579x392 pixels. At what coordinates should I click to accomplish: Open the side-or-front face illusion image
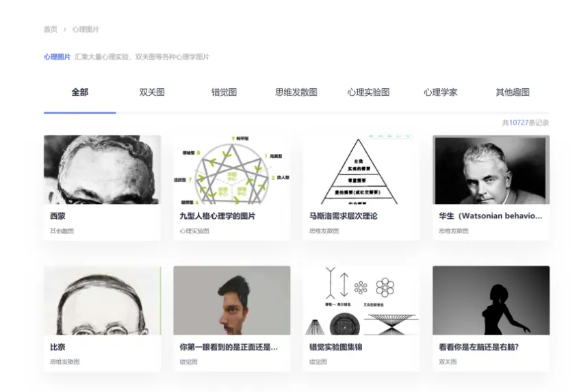click(232, 300)
